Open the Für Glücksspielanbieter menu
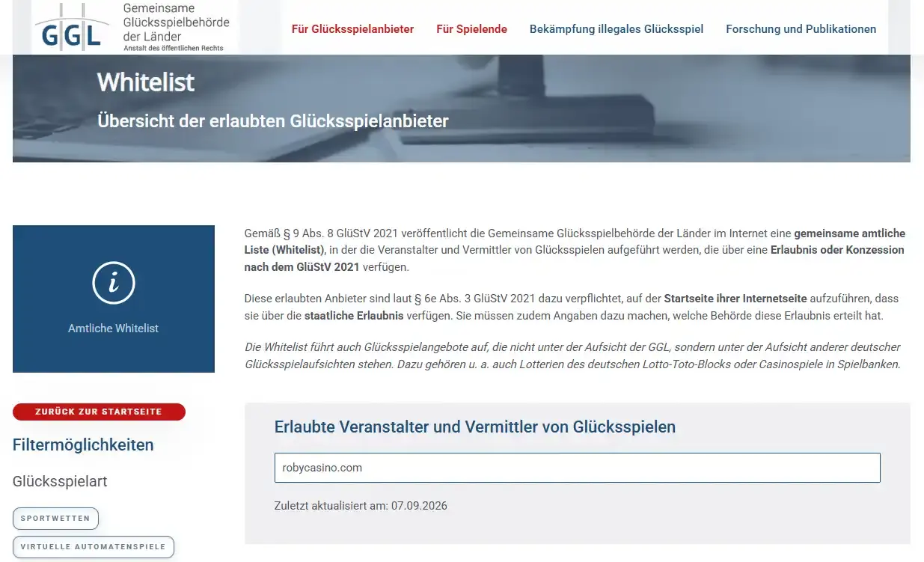The height and width of the screenshot is (562, 924). (x=352, y=29)
